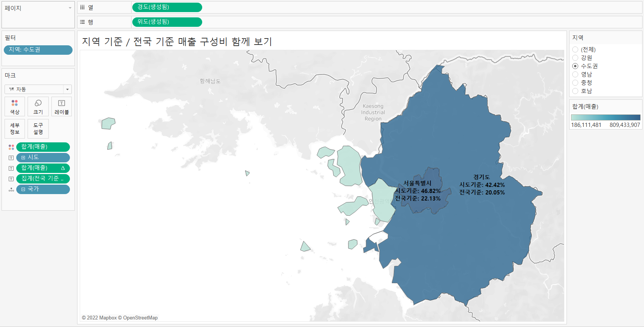Click the © OpenStreetMap attribution link

(x=138, y=318)
